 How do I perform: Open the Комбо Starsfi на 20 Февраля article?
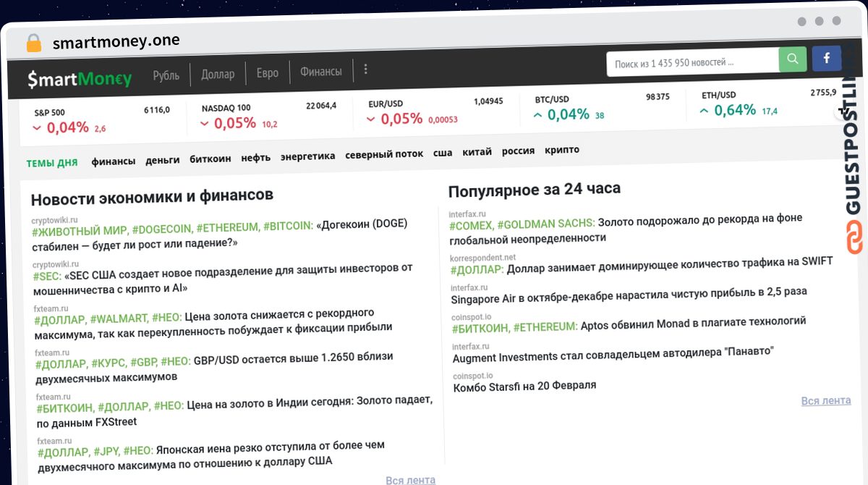525,387
